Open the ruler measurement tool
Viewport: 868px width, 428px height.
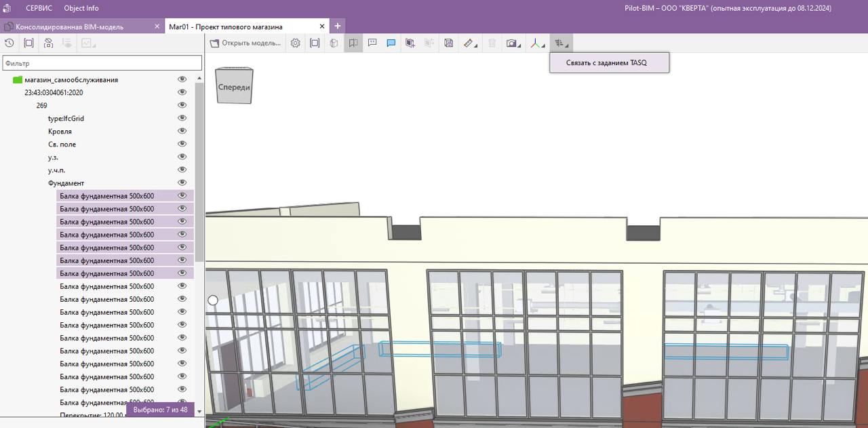click(x=469, y=43)
